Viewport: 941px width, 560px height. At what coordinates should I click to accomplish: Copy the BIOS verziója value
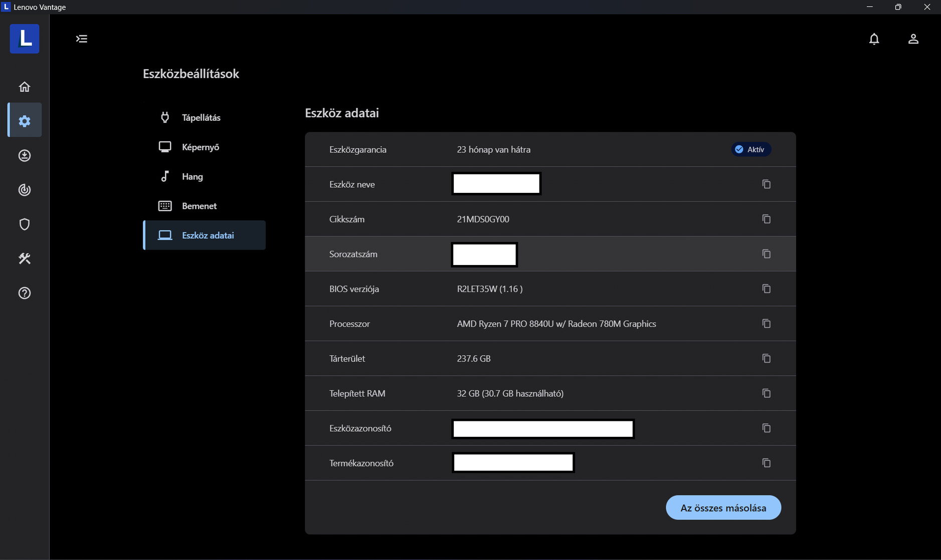(x=766, y=289)
